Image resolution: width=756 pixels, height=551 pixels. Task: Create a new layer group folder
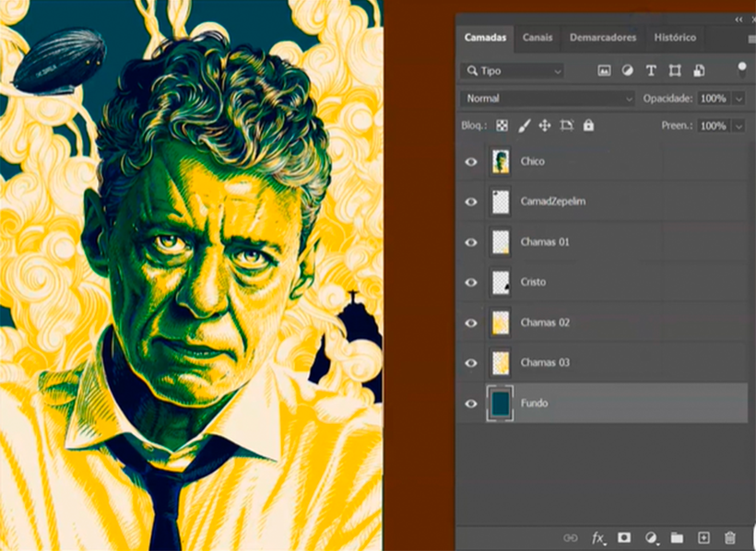(677, 537)
